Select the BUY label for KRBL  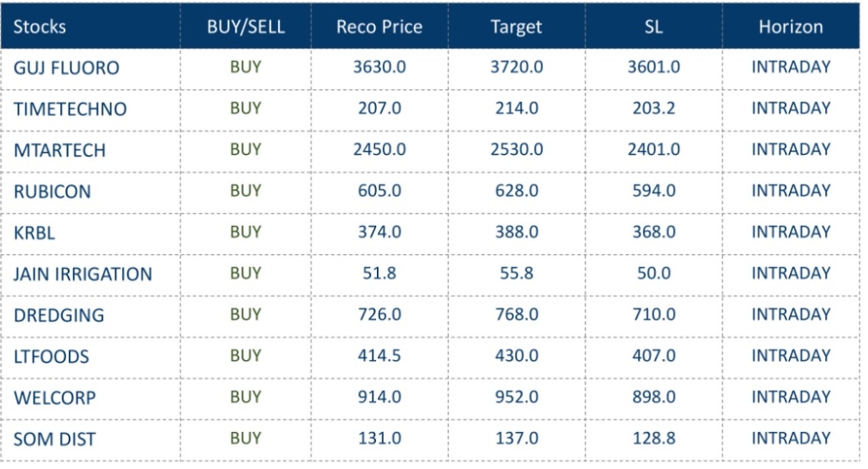click(246, 232)
